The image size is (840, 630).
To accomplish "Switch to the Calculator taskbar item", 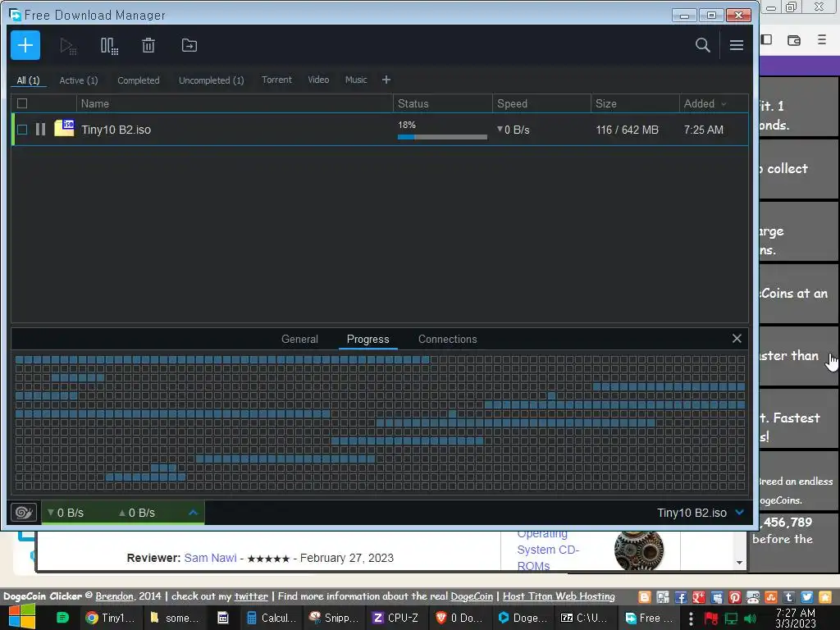I will point(272,618).
